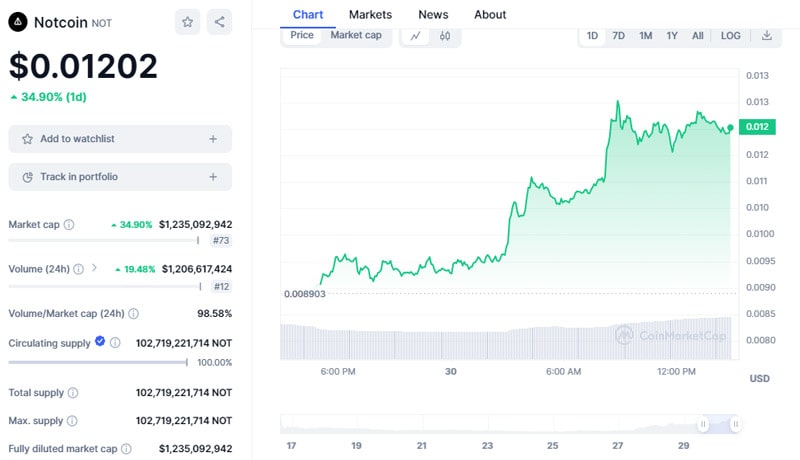Select the Price chart toggle
800x460 pixels.
pyautogui.click(x=302, y=35)
